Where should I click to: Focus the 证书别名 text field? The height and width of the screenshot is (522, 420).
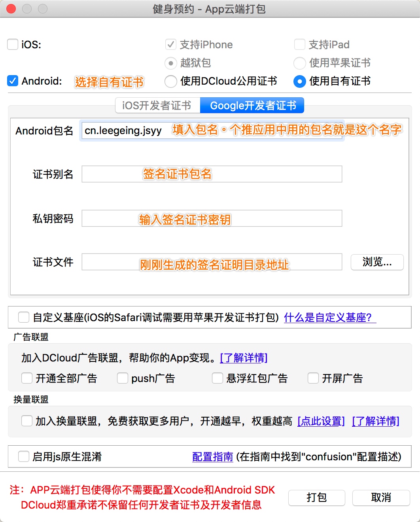(x=212, y=174)
